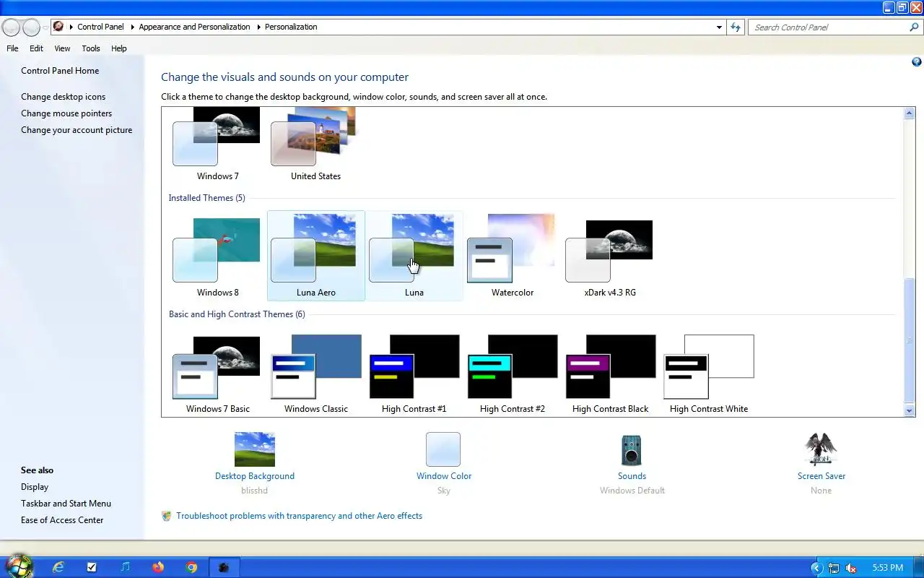Click the theme list scroll-down arrow
Screen dimensions: 924x578
(x=910, y=410)
